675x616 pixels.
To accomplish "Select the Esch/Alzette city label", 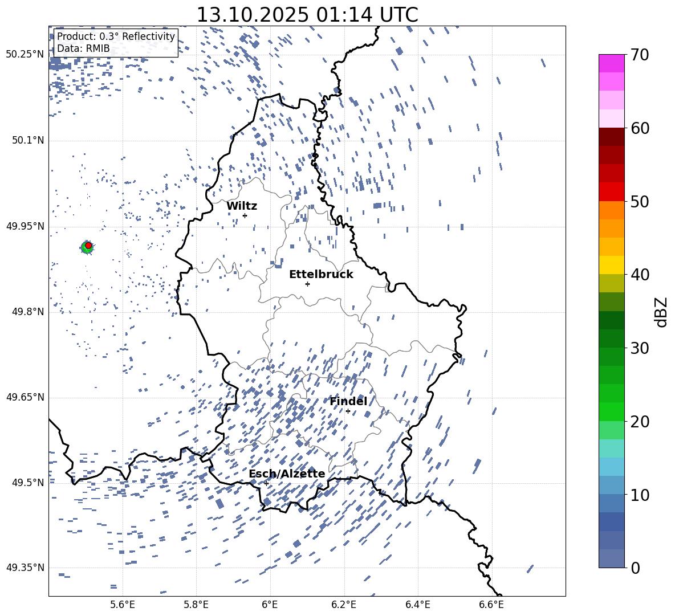I will click(287, 474).
